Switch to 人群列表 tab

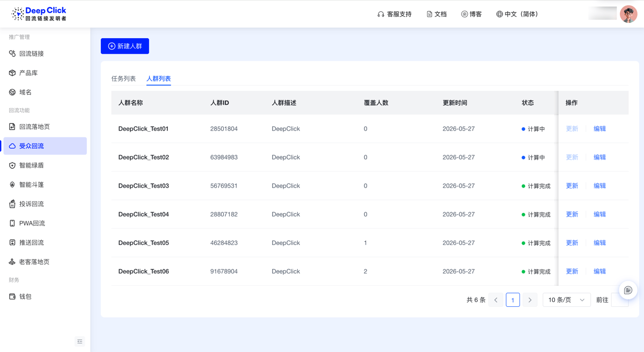[x=159, y=78]
